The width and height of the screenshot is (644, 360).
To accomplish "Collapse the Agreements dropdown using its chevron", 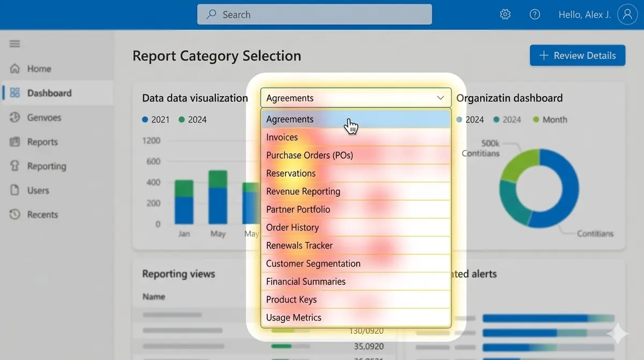I will [440, 98].
